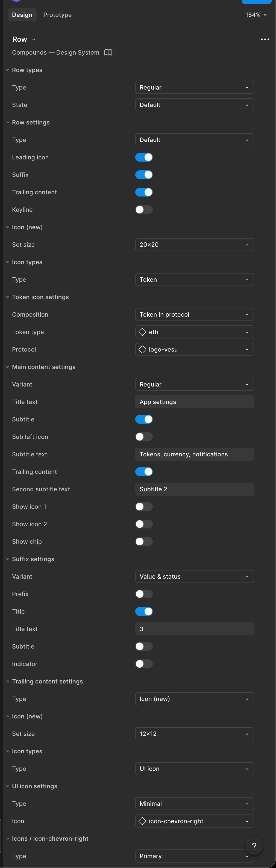This screenshot has height=868, width=276.
Task: Click the Compounds — Design System library link
Action: [56, 53]
